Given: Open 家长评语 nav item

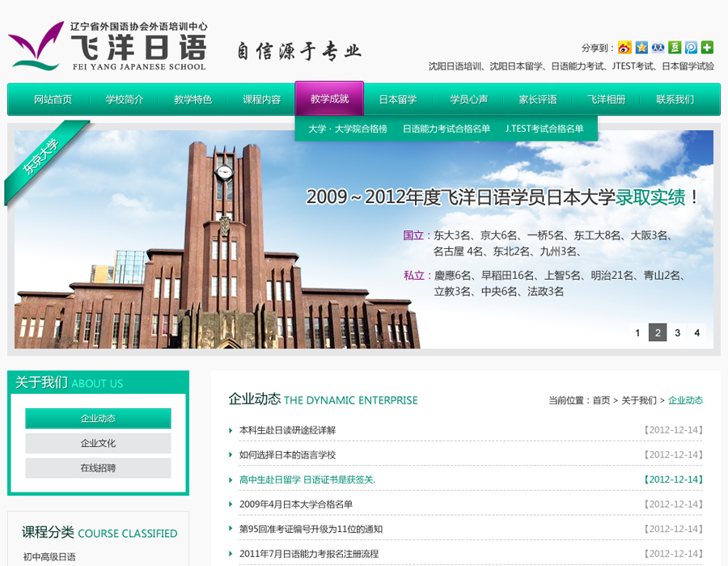Looking at the screenshot, I should click(x=538, y=99).
